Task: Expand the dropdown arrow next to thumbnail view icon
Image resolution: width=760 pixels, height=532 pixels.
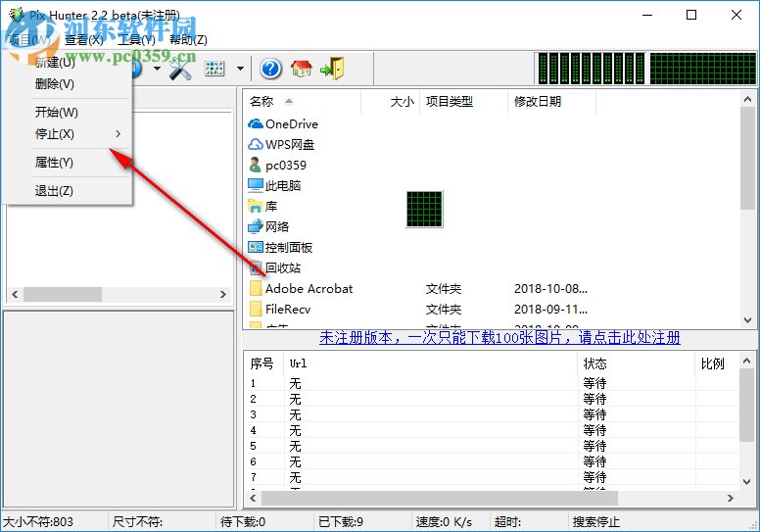Action: [240, 69]
